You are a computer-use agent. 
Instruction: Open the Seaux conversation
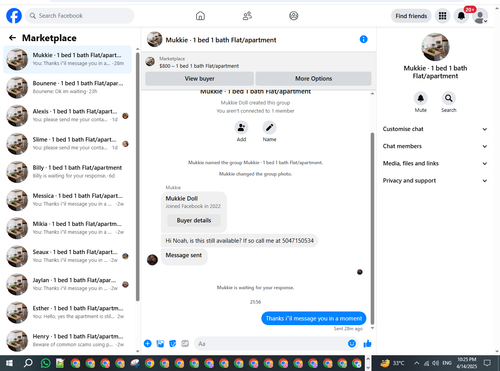point(67,256)
